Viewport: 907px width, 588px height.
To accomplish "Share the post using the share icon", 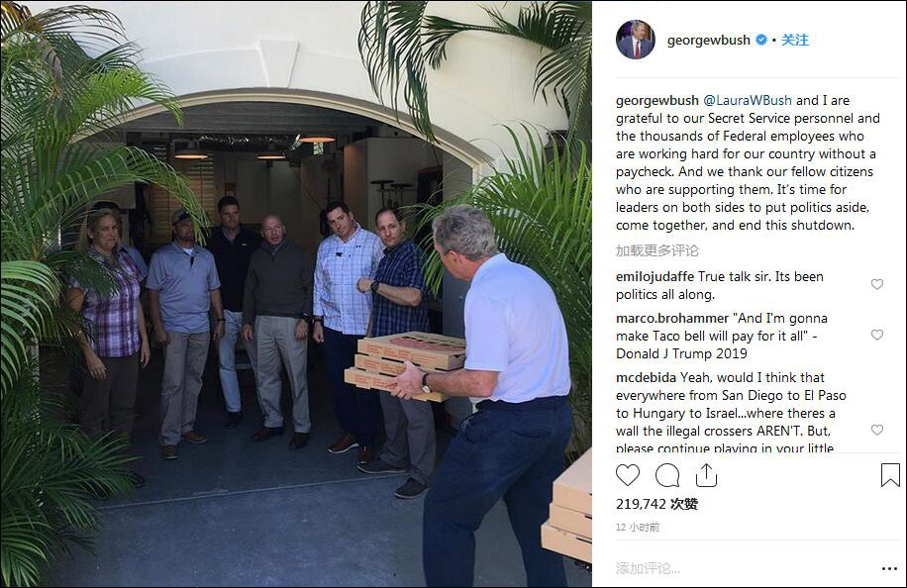I will click(x=706, y=475).
